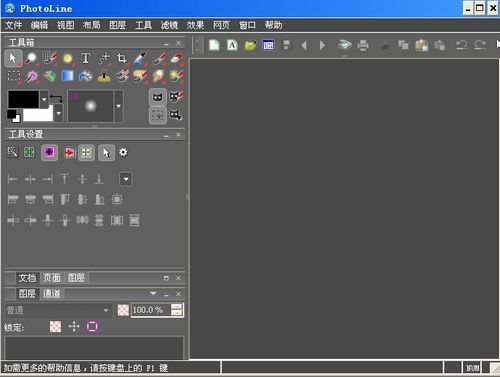Select the Stamp clone tool
Viewport: 500px width, 377px height.
click(104, 76)
